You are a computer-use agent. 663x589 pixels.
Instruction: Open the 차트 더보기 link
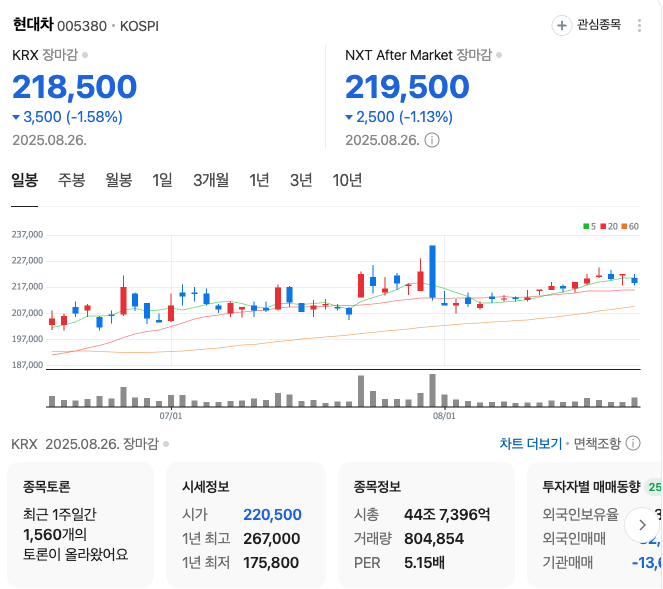[531, 444]
